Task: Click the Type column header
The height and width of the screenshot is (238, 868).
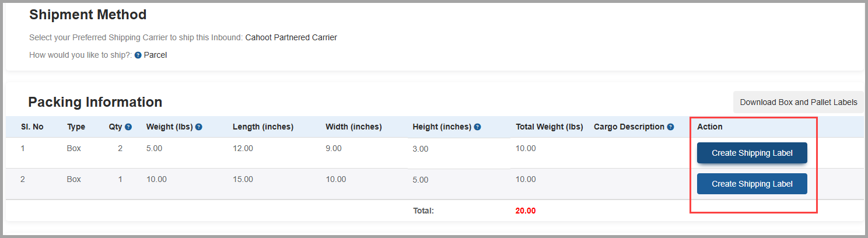Action: coord(76,127)
